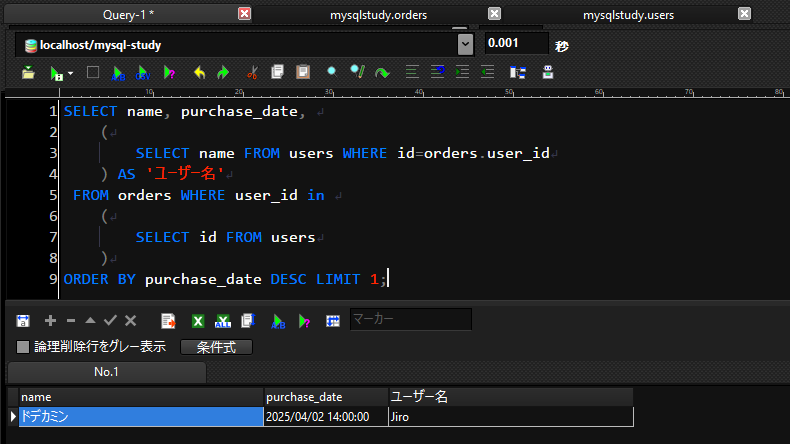Viewport: 790px width, 444px height.
Task: Click the stop execution square icon
Action: (93, 73)
